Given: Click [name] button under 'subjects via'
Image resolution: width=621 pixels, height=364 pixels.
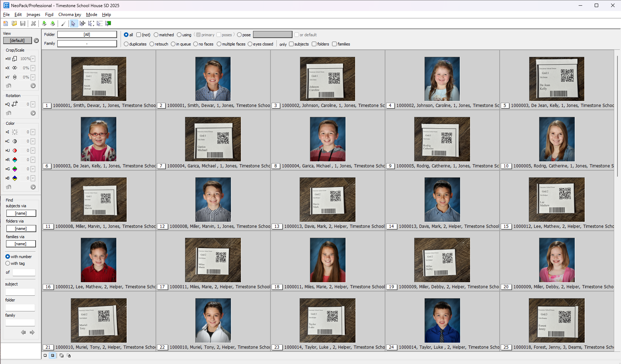Looking at the screenshot, I should coord(21,213).
